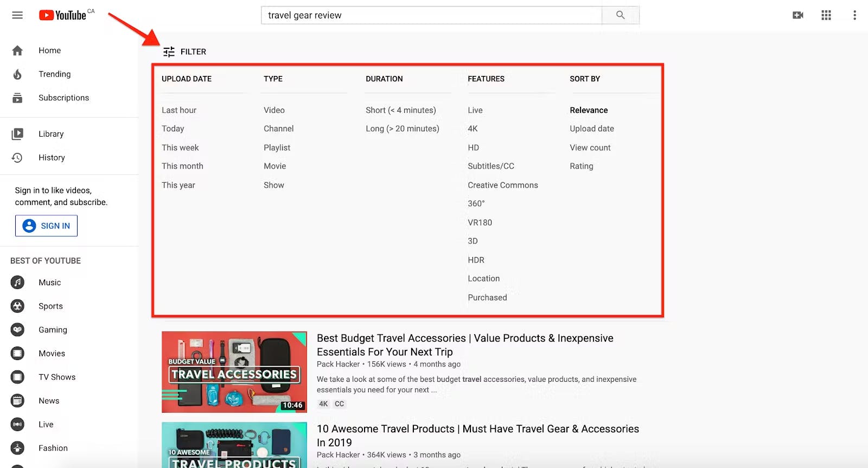Select Show type filter
Image resolution: width=868 pixels, height=468 pixels.
(x=274, y=185)
